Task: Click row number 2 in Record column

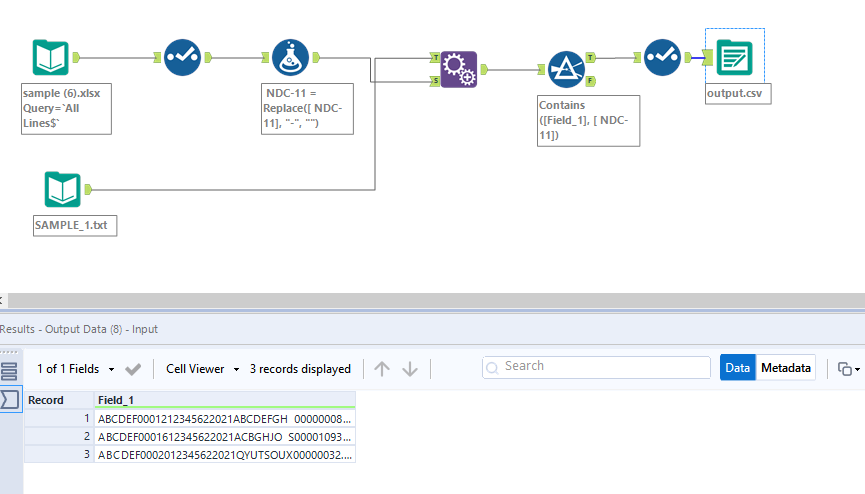Action: click(x=59, y=437)
